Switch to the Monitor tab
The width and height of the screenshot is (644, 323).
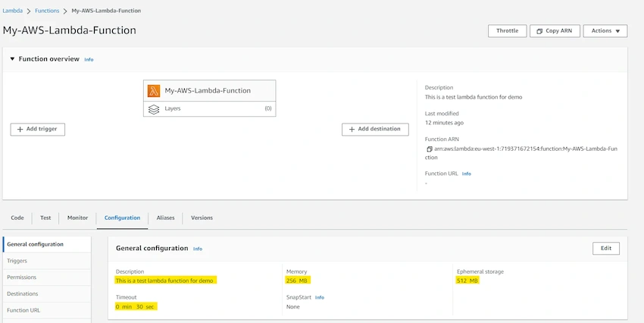pos(77,218)
